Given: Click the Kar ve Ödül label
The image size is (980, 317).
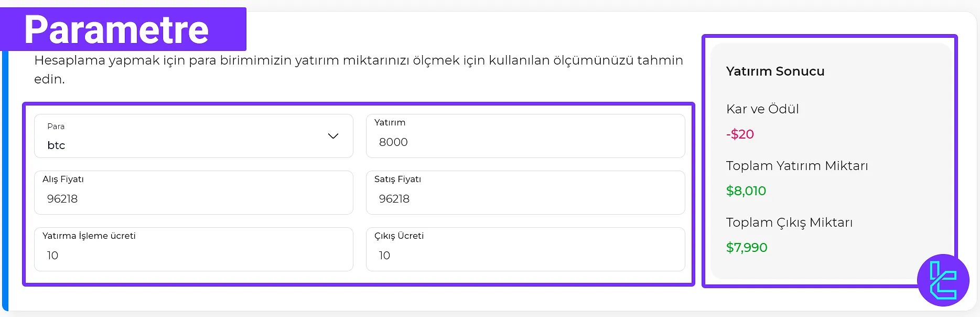Looking at the screenshot, I should [x=762, y=109].
